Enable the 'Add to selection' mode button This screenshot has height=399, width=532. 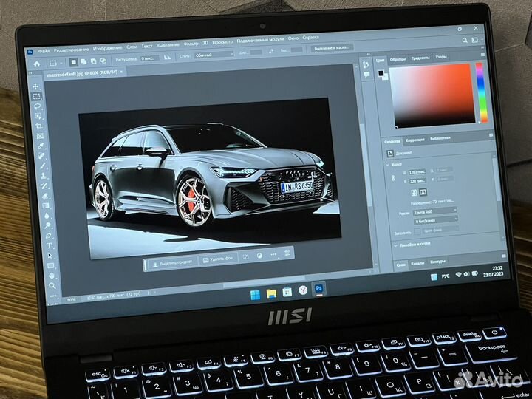pyautogui.click(x=82, y=61)
